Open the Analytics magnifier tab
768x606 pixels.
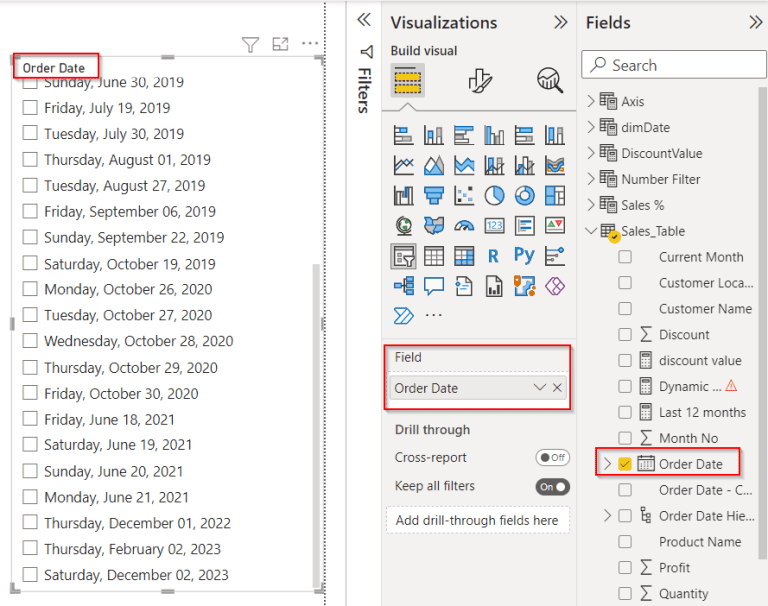pyautogui.click(x=550, y=80)
